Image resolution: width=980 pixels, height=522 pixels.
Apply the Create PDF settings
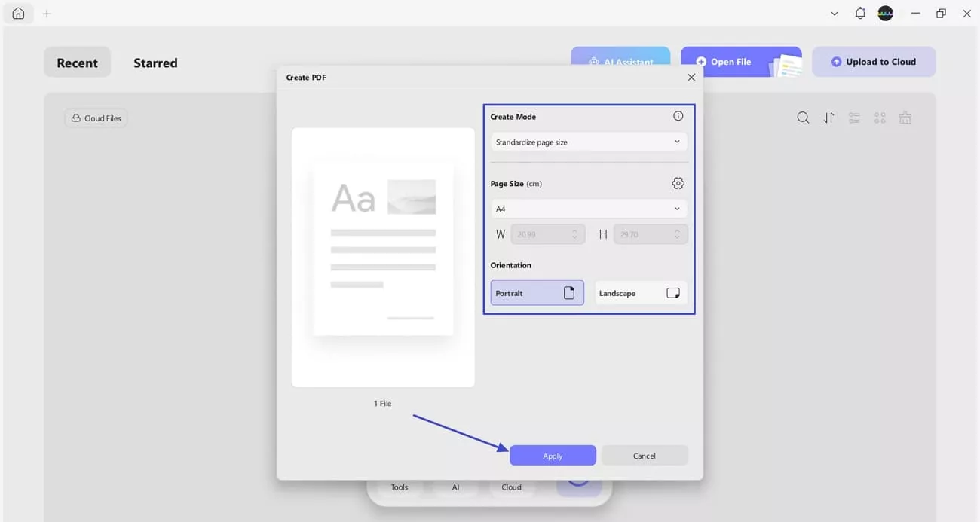553,455
